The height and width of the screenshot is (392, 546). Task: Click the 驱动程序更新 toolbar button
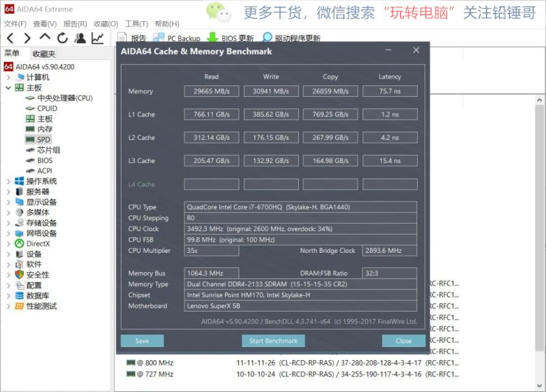(291, 38)
